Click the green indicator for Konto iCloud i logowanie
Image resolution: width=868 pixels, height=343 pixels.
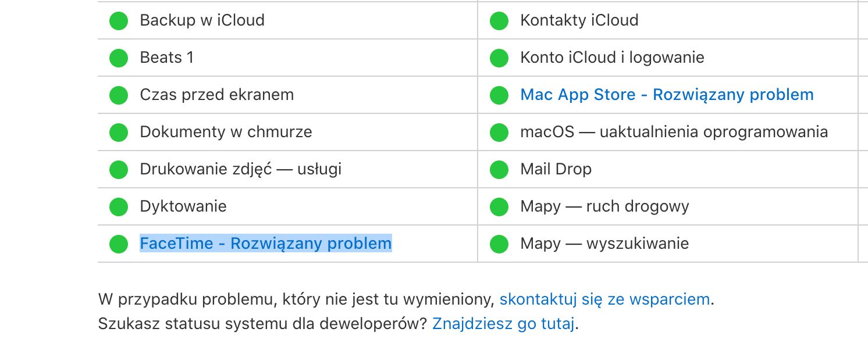pyautogui.click(x=498, y=58)
